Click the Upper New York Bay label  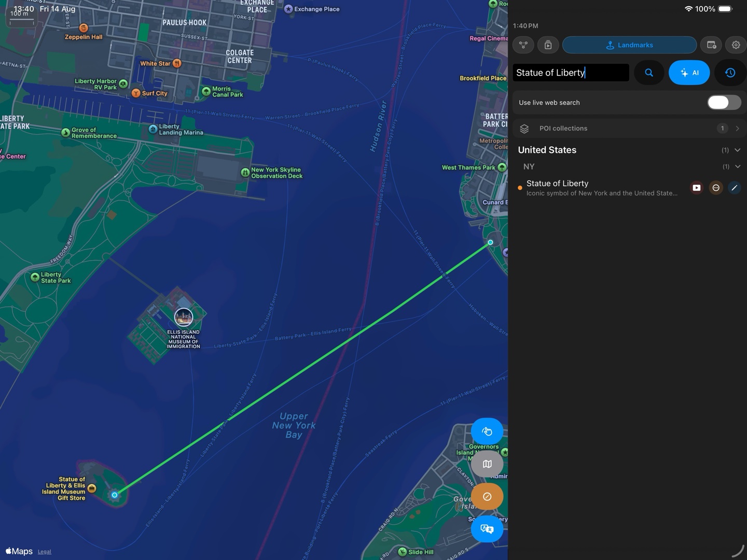[294, 426]
